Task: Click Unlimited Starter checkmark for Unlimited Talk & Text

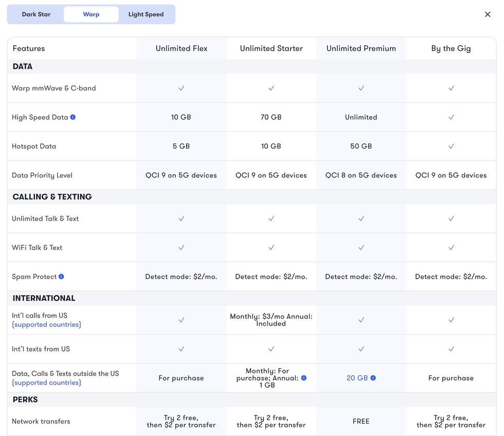Action: coord(272,219)
